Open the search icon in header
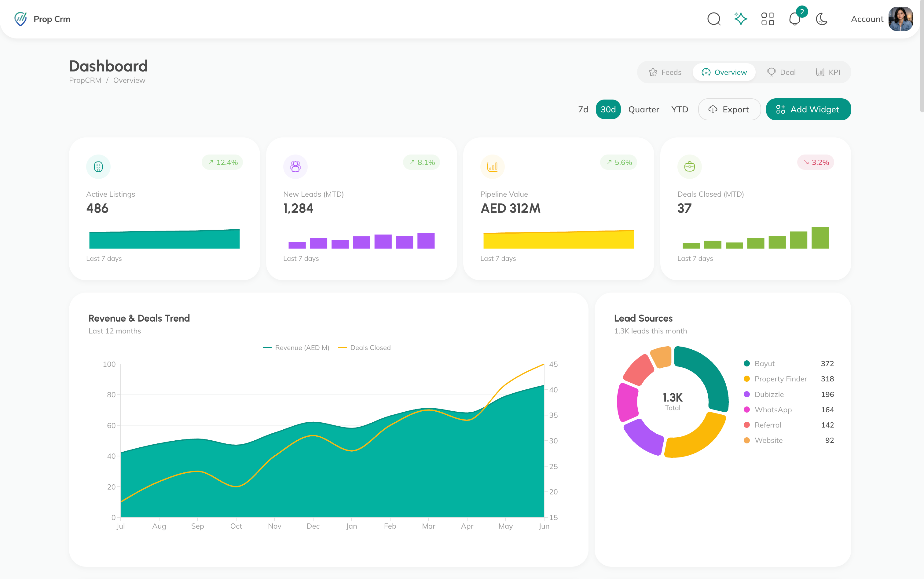This screenshot has width=924, height=579. coord(714,19)
